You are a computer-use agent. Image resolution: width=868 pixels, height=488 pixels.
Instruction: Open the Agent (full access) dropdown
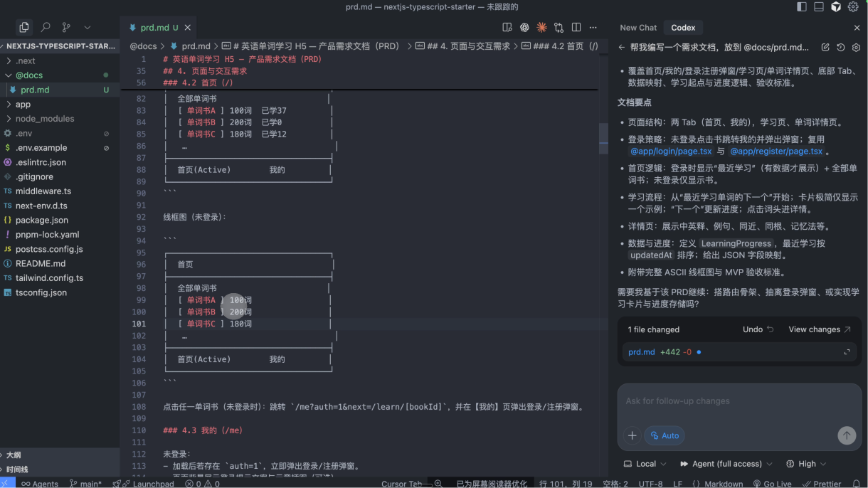click(726, 464)
